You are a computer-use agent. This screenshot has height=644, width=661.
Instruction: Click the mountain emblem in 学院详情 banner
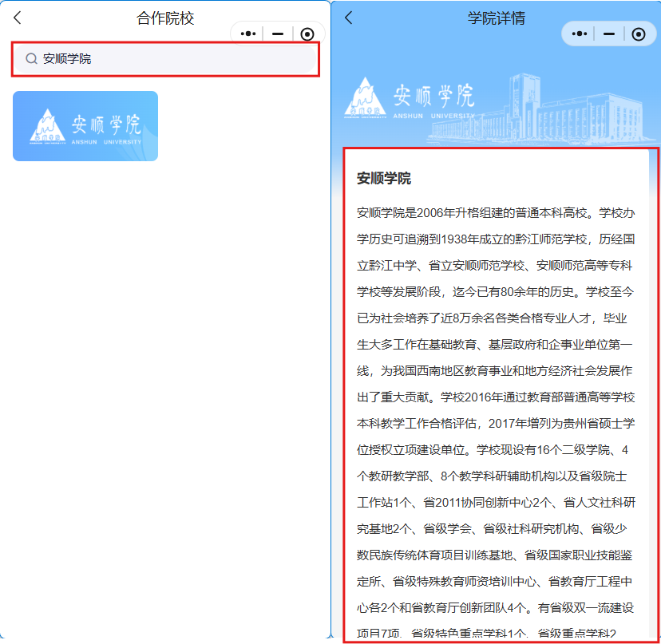coord(366,97)
